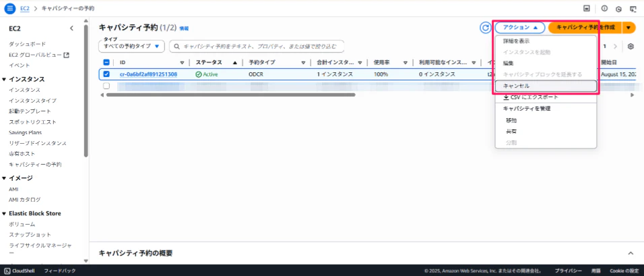Select キャンセル from actions menu
This screenshot has width=644, height=276.
tap(546, 86)
